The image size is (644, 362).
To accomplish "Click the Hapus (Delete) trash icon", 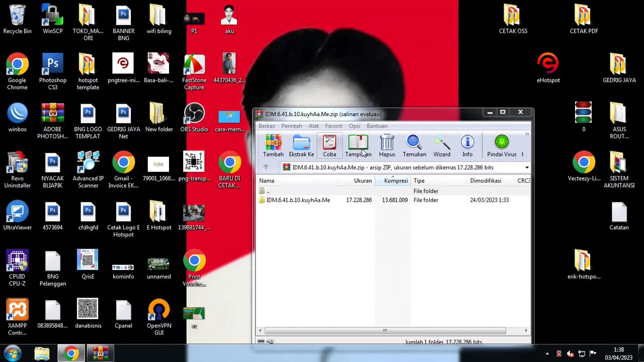I will (387, 146).
